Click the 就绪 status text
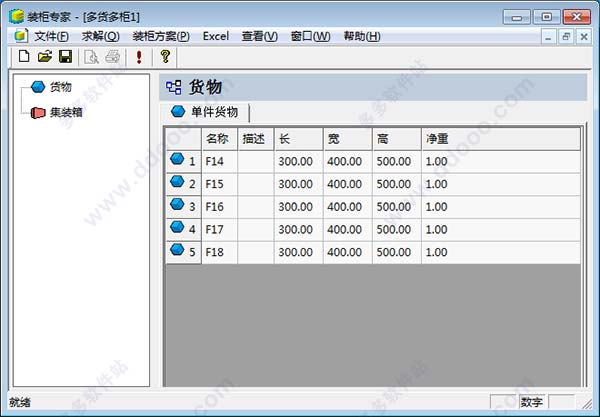The image size is (600, 417). (x=20, y=402)
